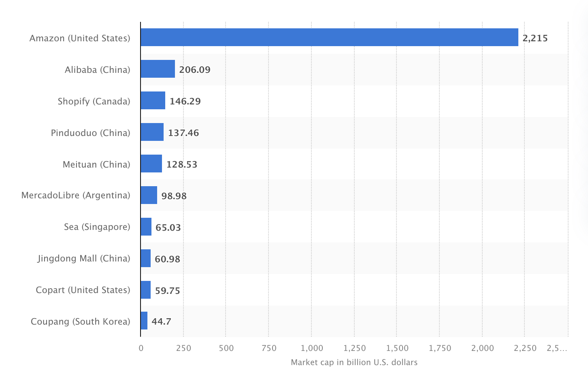The image size is (588, 374).
Task: Click the 0 axis tick label
Action: click(x=141, y=348)
